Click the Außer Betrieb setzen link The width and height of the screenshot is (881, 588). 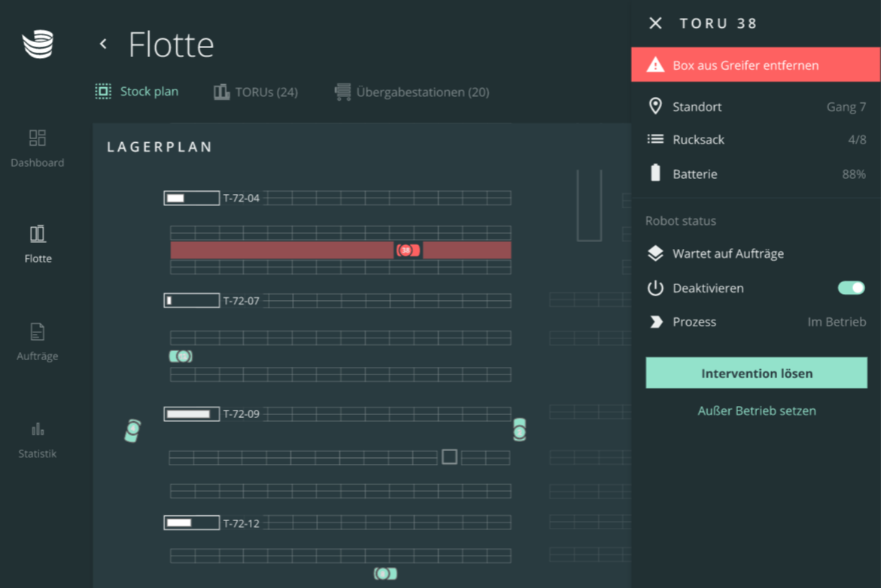[x=756, y=411]
